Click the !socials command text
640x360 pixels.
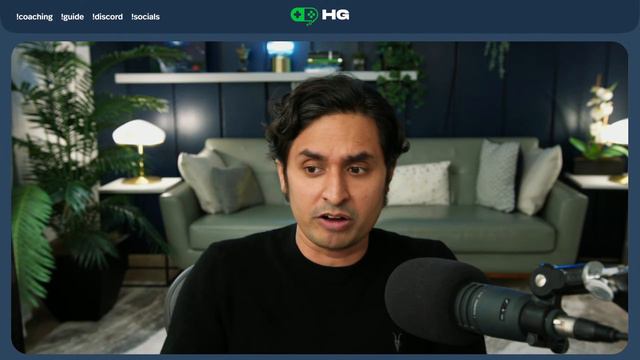[x=145, y=17]
